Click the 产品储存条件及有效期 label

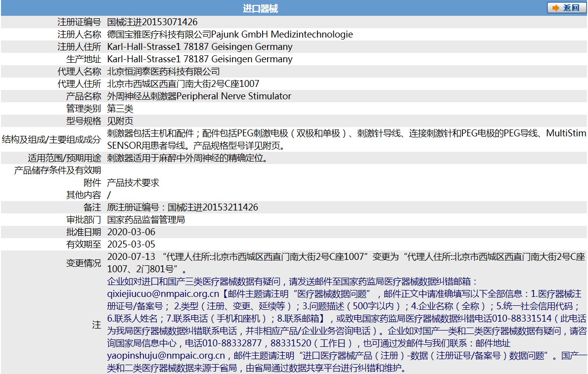tap(58, 170)
